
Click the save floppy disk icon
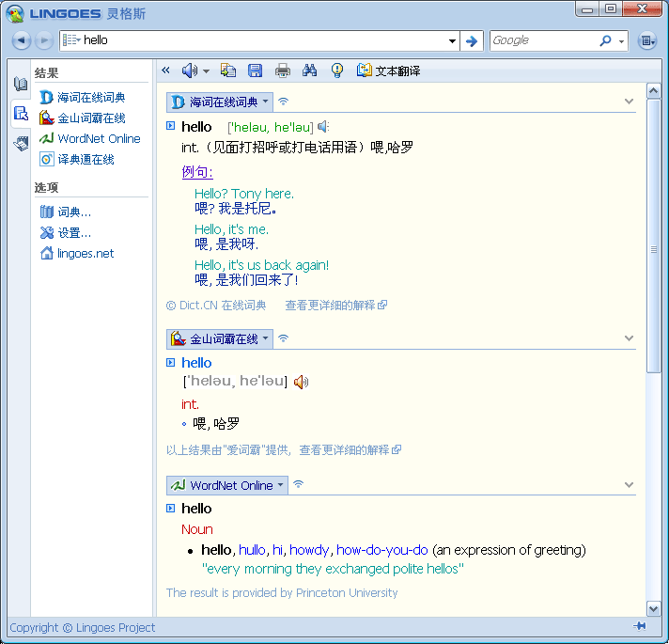pos(256,71)
